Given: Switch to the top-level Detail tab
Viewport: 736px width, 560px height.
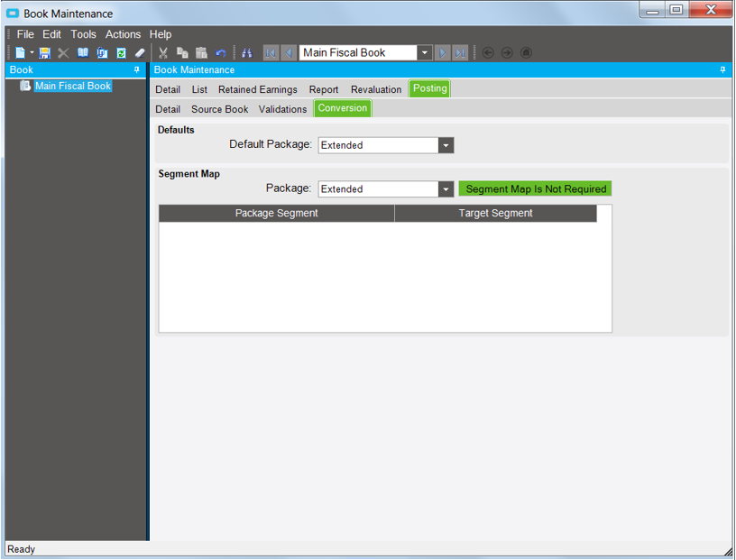Looking at the screenshot, I should pyautogui.click(x=168, y=89).
